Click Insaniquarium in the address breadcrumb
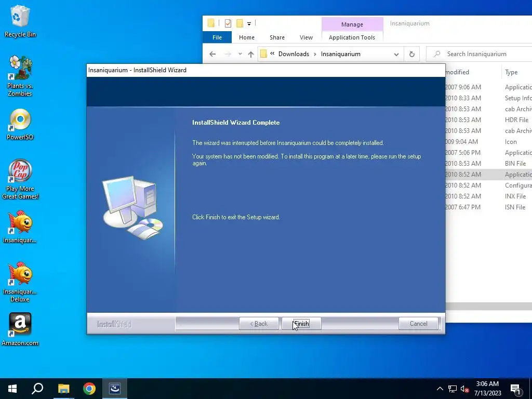 coord(341,54)
